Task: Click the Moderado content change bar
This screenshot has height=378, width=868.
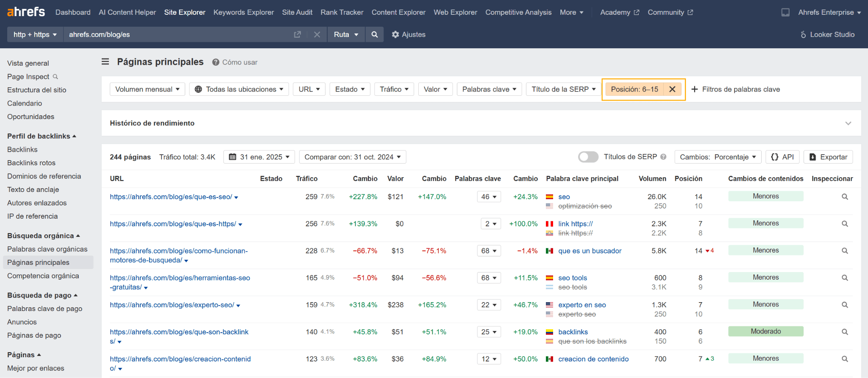Action: click(765, 331)
